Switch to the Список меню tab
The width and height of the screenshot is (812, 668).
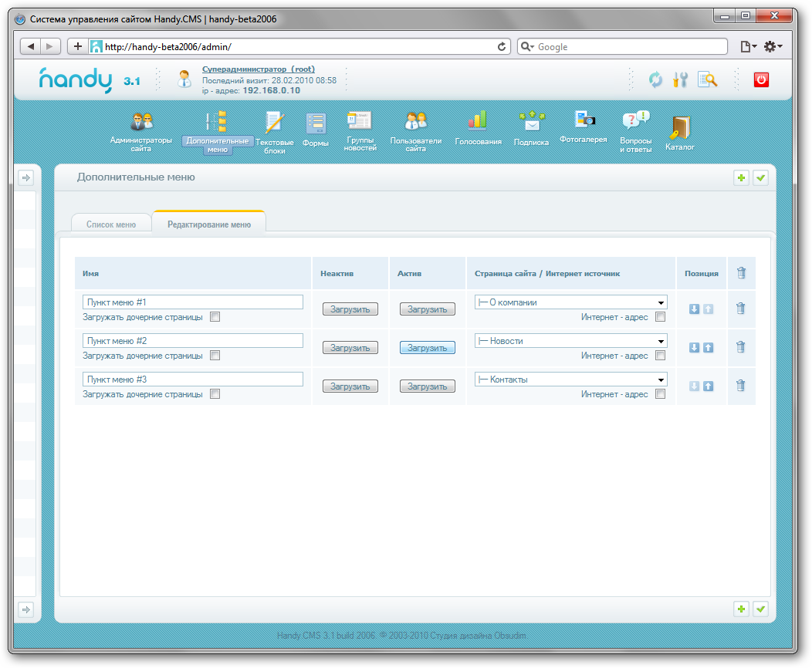(111, 224)
